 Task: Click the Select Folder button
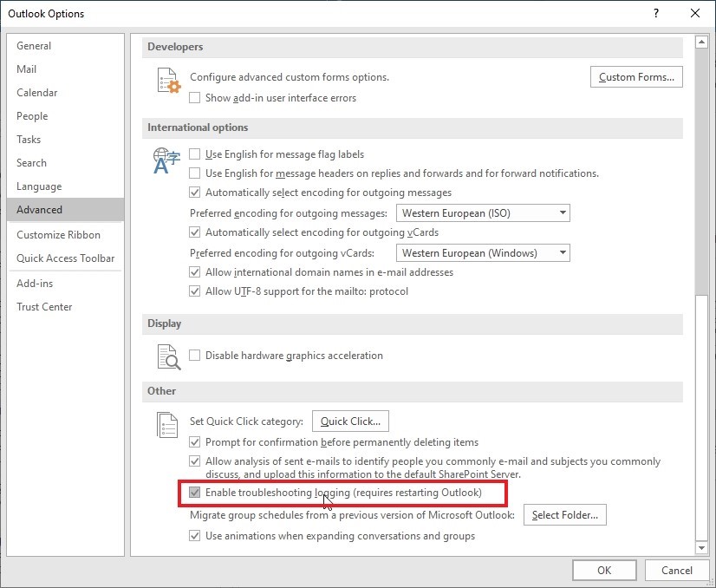(x=564, y=514)
